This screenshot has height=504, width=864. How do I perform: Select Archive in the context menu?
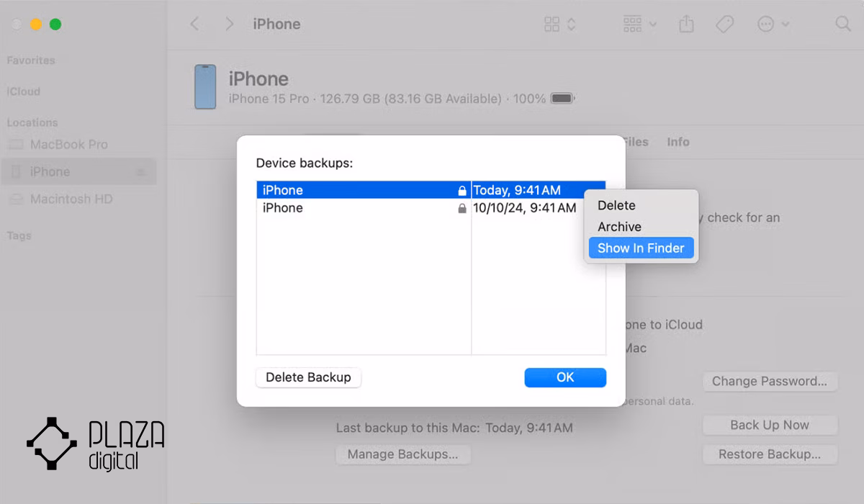(x=619, y=227)
